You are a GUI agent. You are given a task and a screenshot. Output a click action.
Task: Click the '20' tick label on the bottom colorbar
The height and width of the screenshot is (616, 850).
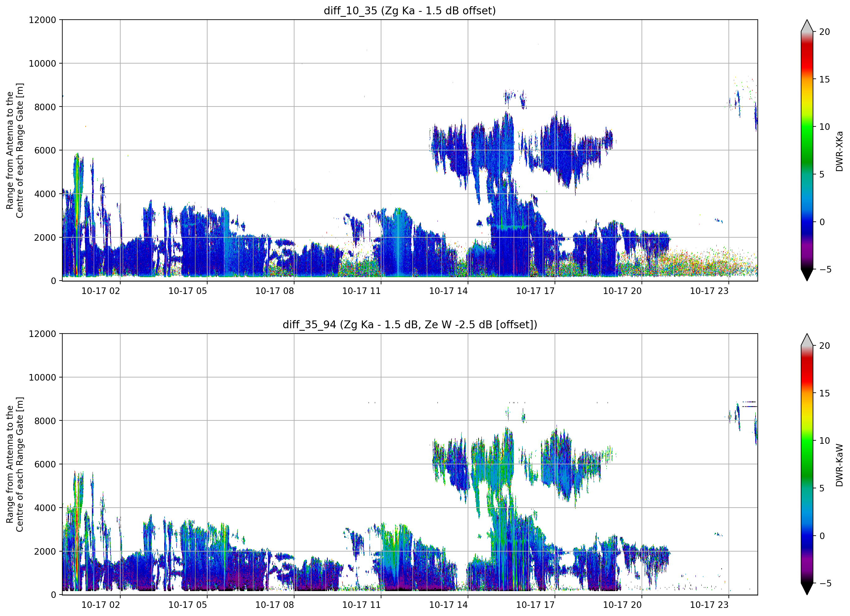tap(824, 345)
